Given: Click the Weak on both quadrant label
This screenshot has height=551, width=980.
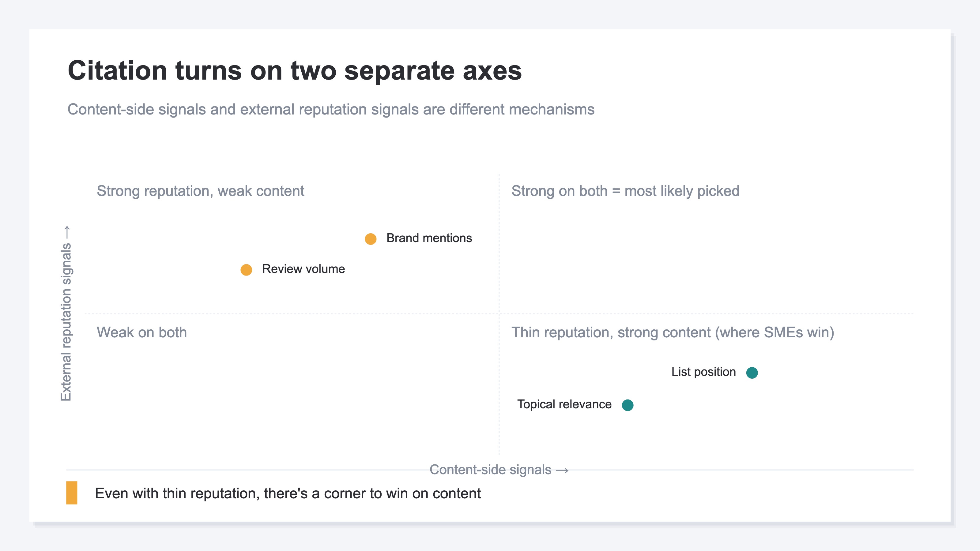Looking at the screenshot, I should tap(142, 332).
